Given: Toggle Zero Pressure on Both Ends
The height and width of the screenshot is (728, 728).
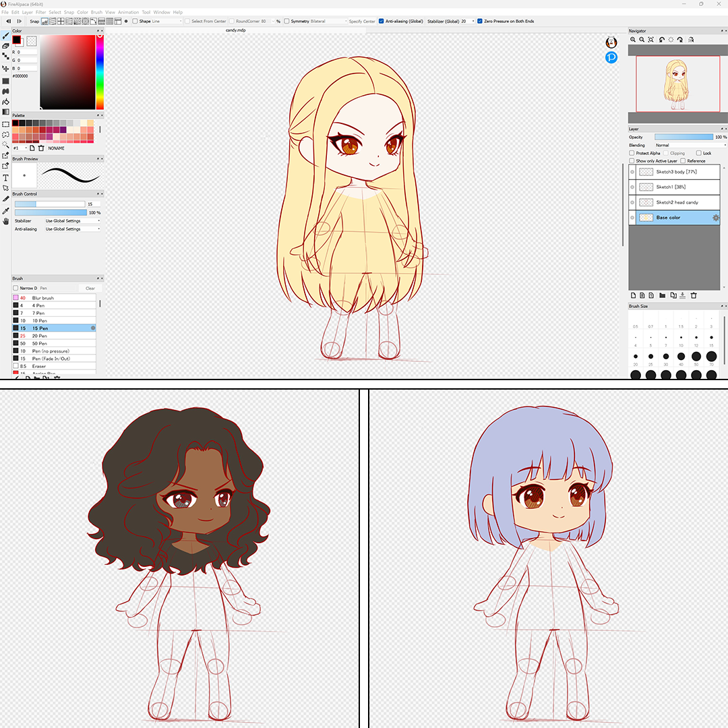Looking at the screenshot, I should click(x=480, y=22).
